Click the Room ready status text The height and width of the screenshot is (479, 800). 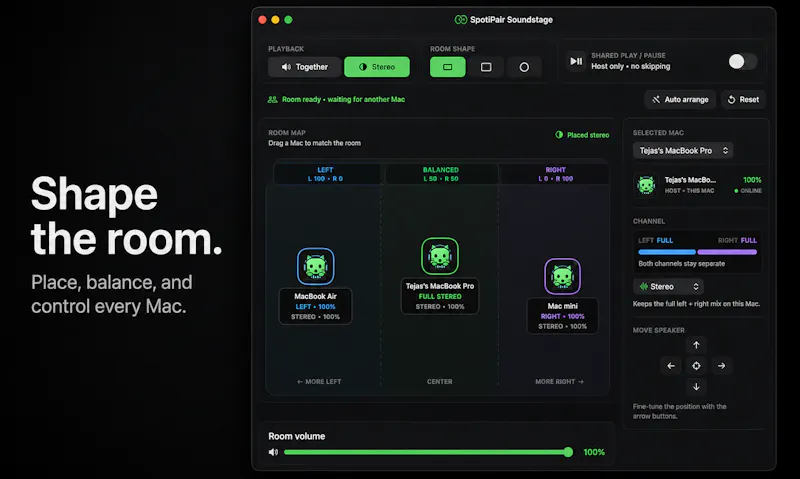point(343,99)
